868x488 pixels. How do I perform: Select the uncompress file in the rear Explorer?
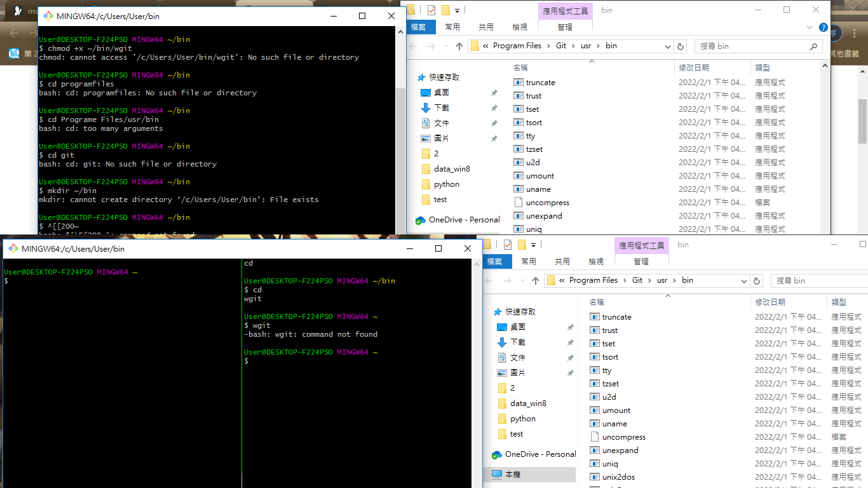[548, 203]
